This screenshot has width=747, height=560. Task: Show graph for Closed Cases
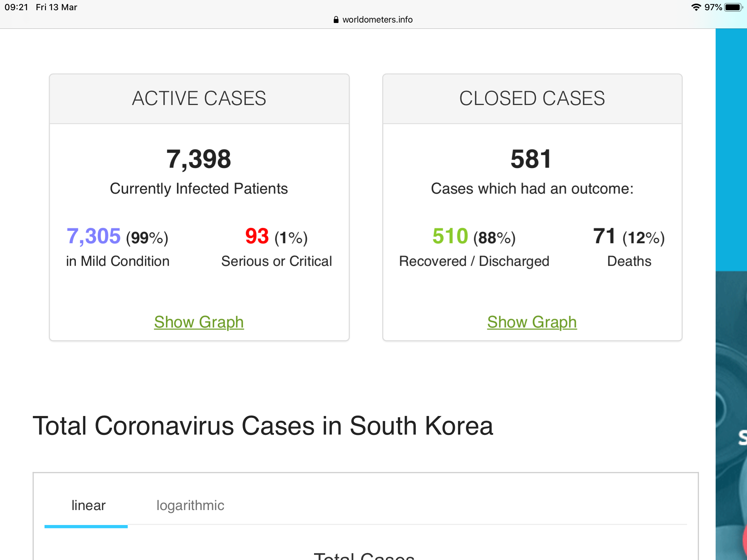[x=532, y=322]
